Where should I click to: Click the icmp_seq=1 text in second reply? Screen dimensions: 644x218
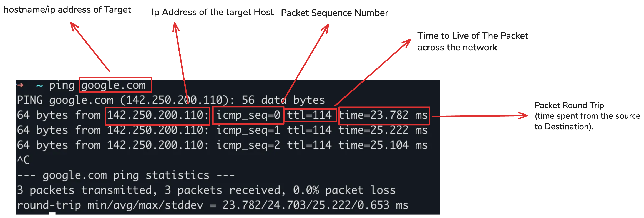(248, 130)
